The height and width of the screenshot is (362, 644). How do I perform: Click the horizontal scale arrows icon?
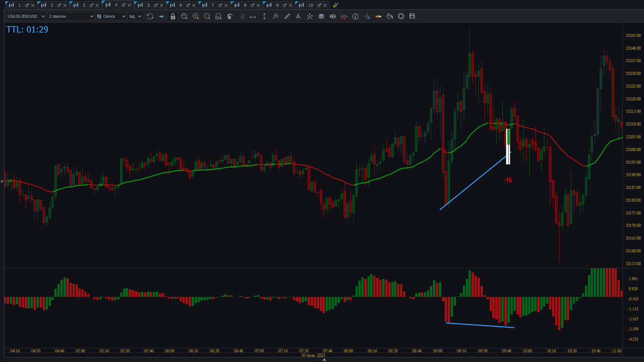253,16
